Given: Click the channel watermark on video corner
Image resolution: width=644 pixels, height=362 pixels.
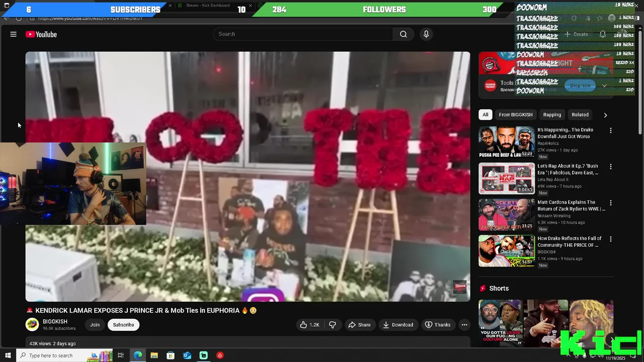Looking at the screenshot, I should [460, 287].
